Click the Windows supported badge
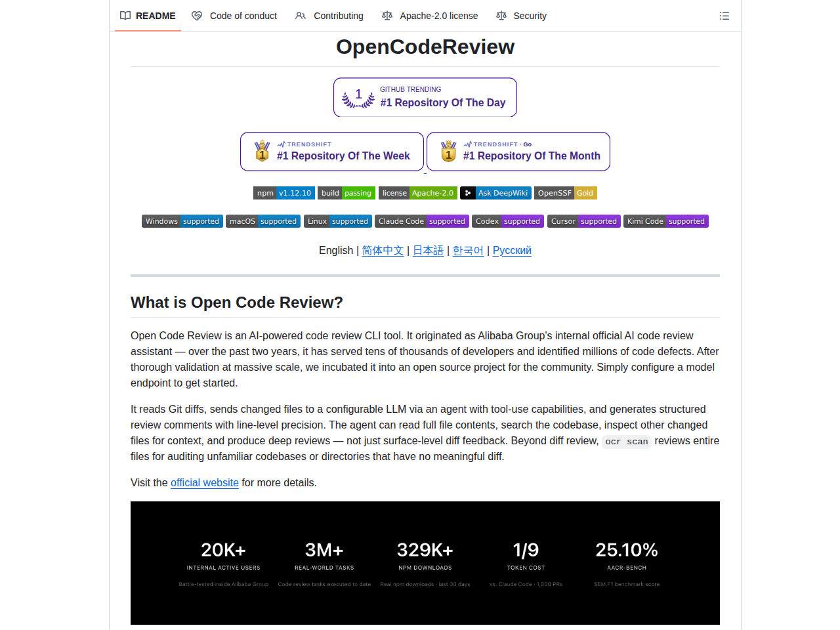 click(x=182, y=221)
